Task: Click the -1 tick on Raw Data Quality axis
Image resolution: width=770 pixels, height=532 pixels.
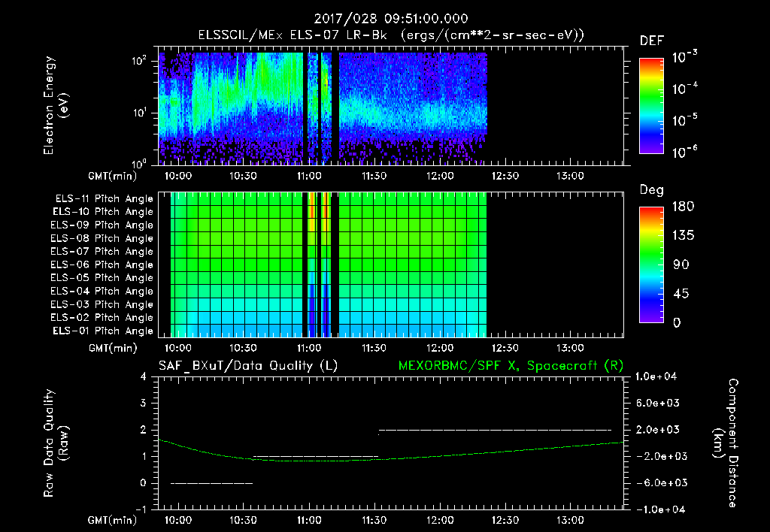Action: pyautogui.click(x=141, y=509)
